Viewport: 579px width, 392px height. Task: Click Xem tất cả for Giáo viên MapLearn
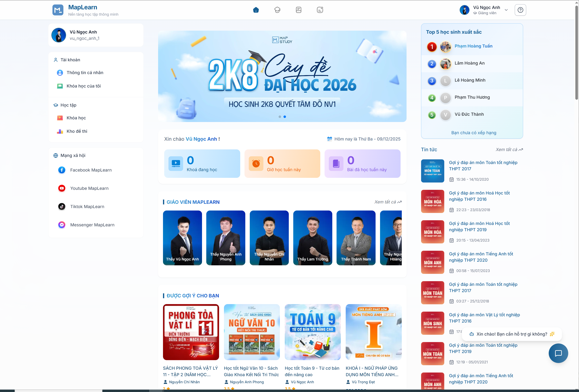388,202
